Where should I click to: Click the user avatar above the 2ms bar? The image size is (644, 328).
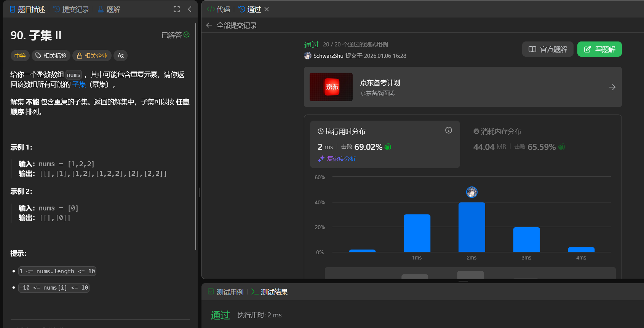[x=471, y=192]
